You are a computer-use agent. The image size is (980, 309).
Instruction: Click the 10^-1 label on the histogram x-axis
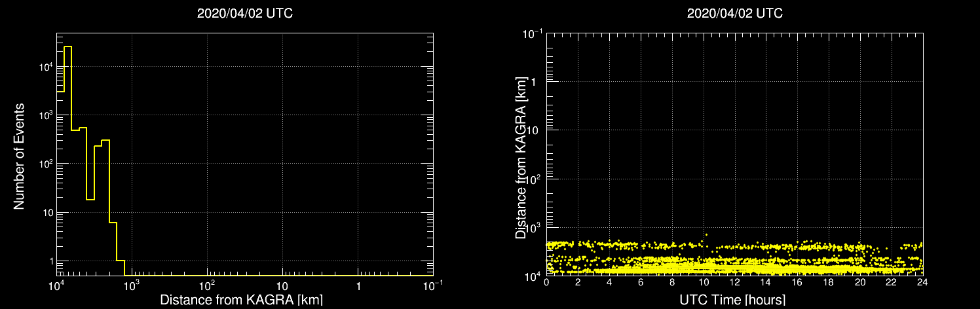click(433, 285)
